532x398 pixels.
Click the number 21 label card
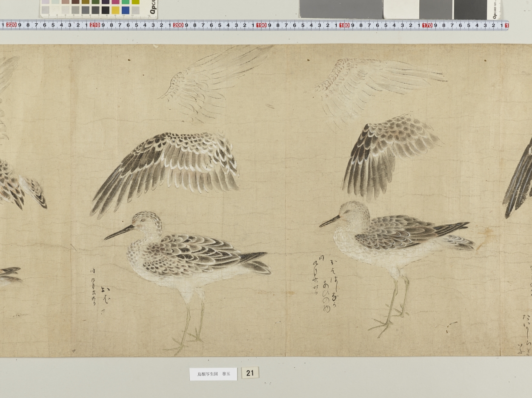(250, 373)
